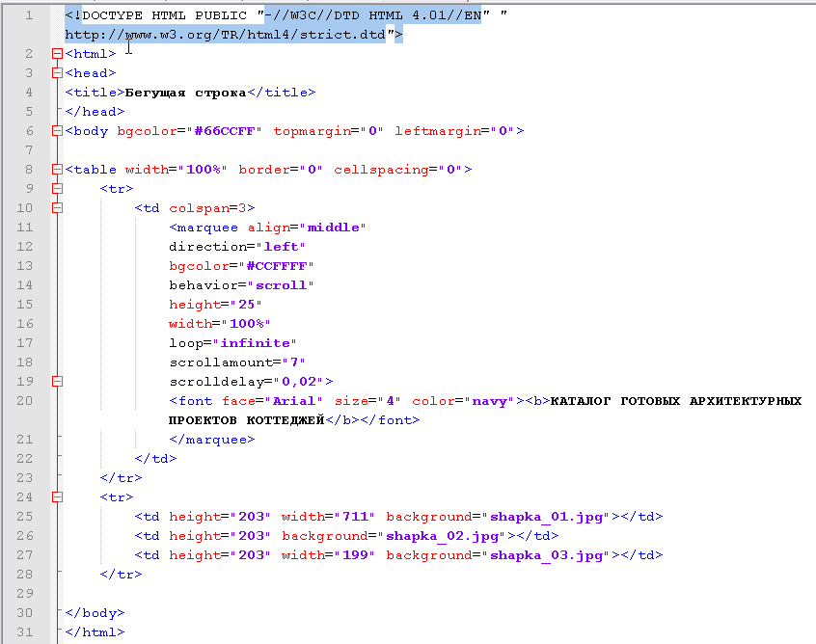Fold the body tag block
This screenshot has height=644, width=816.
click(57, 131)
